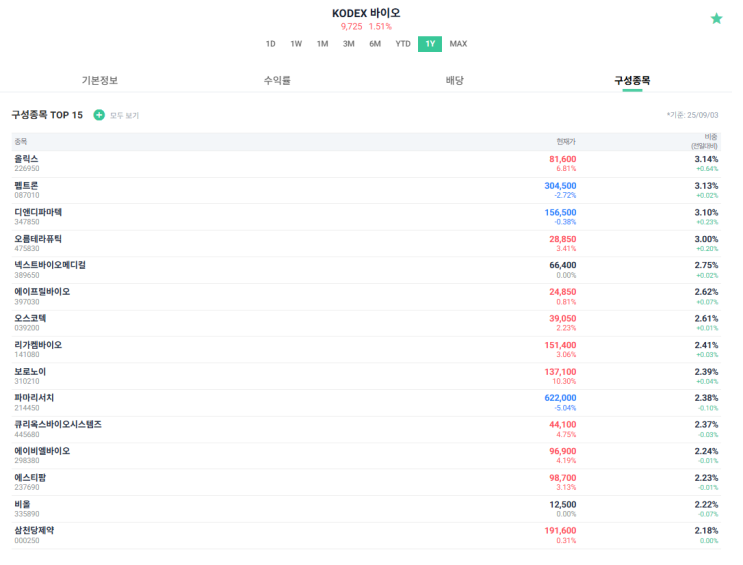Click the KODEX 바이오 title

point(366,13)
